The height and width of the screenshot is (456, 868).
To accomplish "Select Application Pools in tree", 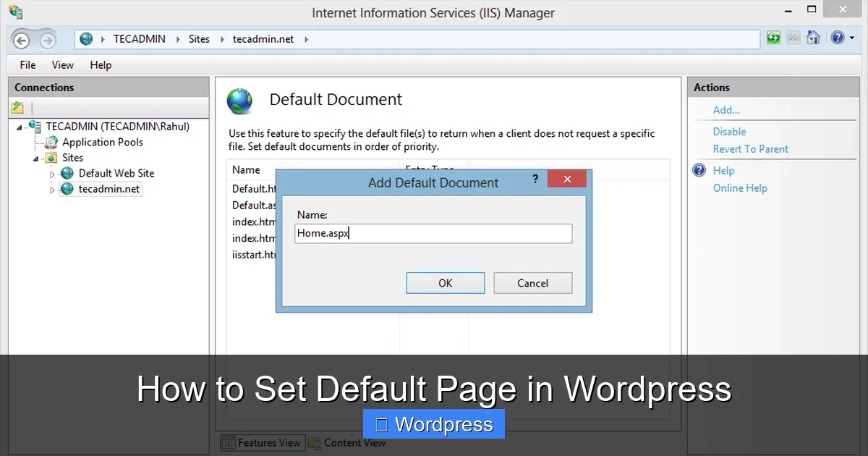I will [x=103, y=142].
